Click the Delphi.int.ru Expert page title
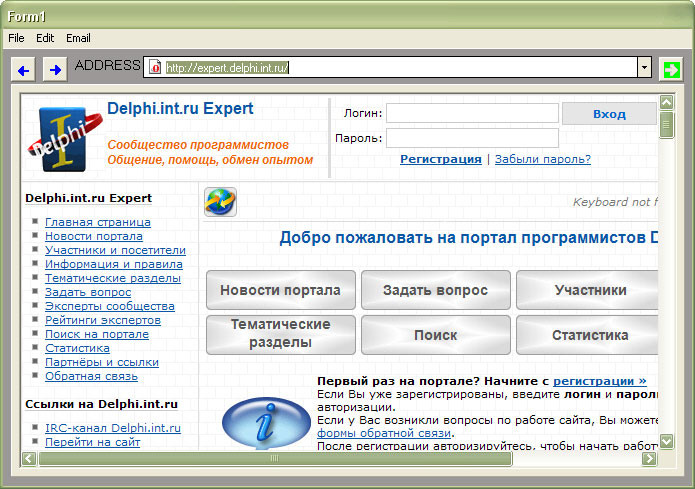 click(x=180, y=109)
